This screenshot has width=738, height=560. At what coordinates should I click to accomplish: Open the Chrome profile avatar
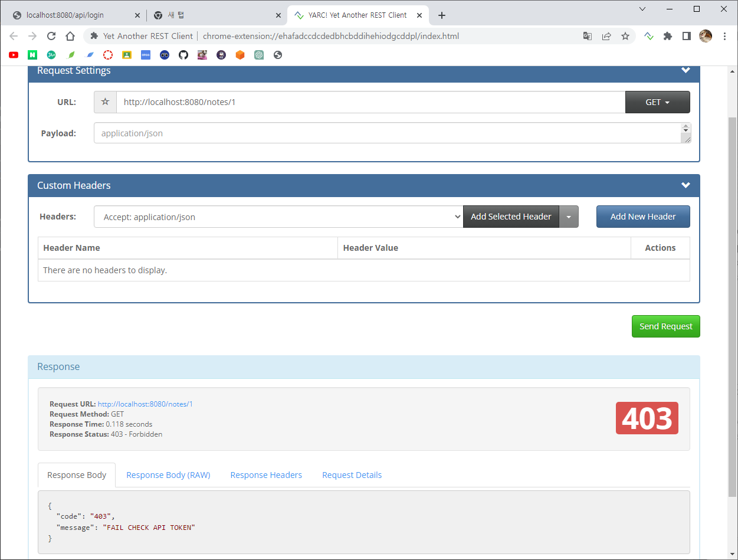coord(706,36)
